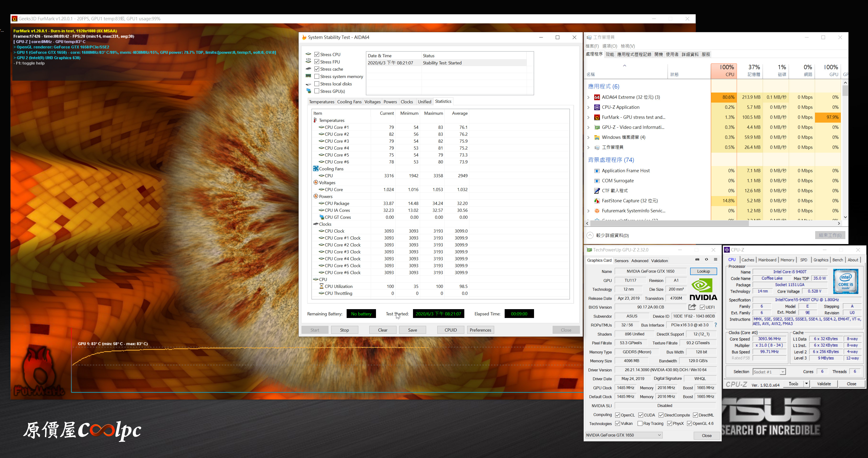
Task: Open the GPU-Z hamburger menu icon
Action: coord(715,259)
